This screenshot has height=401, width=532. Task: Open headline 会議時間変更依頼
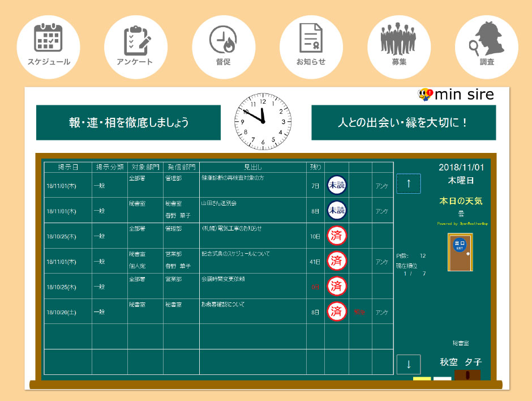(223, 279)
